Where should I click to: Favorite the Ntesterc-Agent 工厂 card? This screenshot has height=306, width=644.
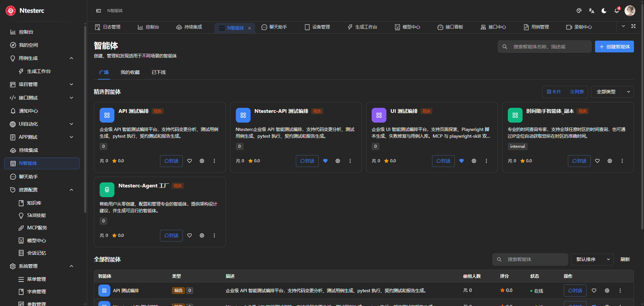coord(190,235)
